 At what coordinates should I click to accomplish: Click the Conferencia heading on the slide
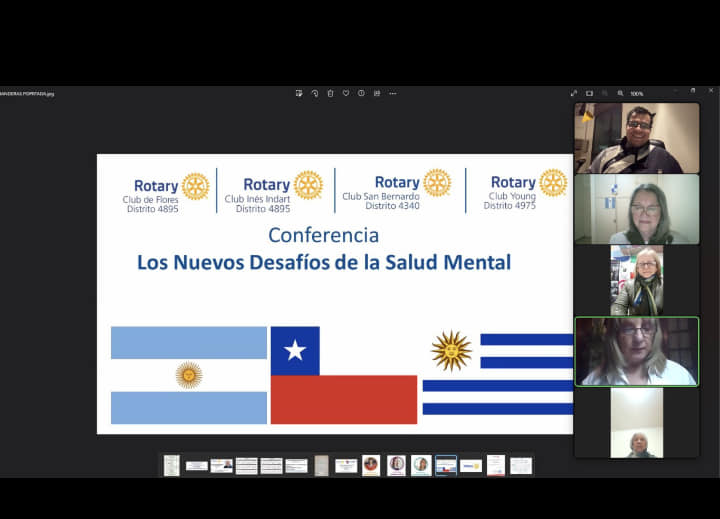324,235
